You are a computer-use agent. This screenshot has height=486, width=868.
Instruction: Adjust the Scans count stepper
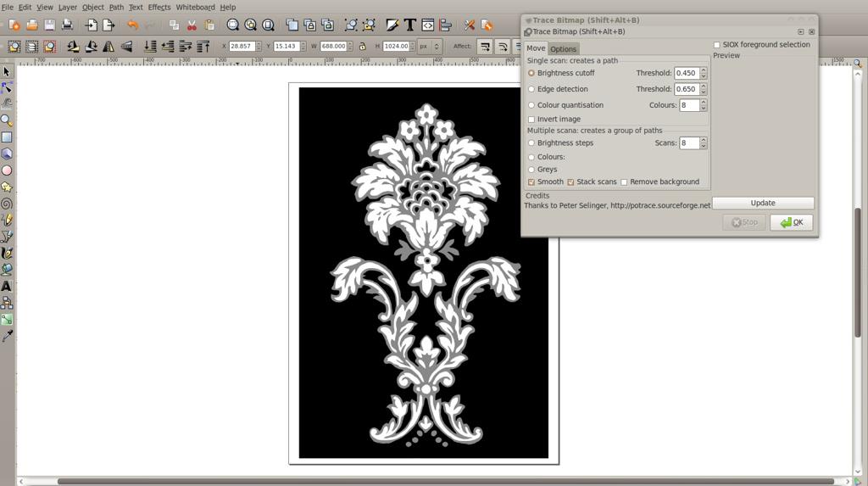(x=704, y=143)
